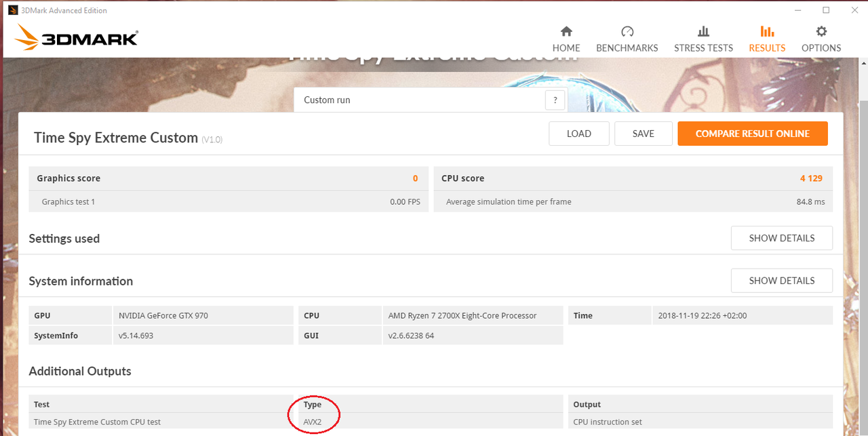Click the SAVE result button
The image size is (868, 436).
click(644, 134)
